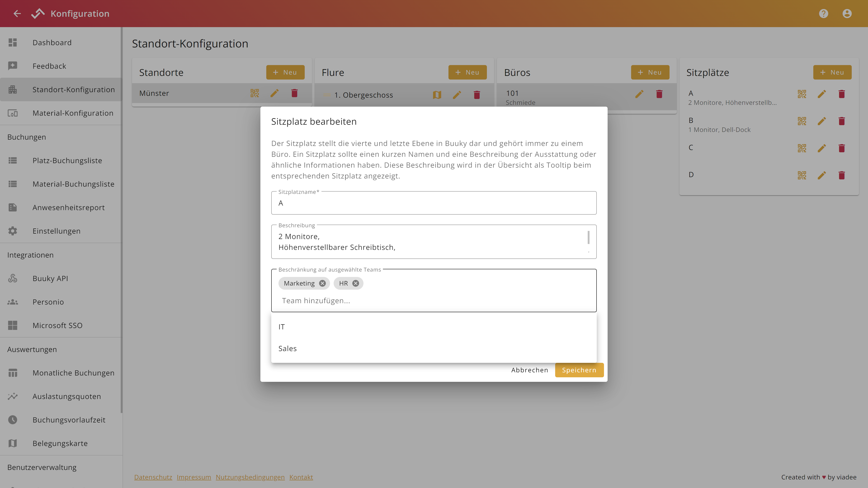868x488 pixels.
Task: Open floor map for 1. Obergeschoss
Action: 437,95
